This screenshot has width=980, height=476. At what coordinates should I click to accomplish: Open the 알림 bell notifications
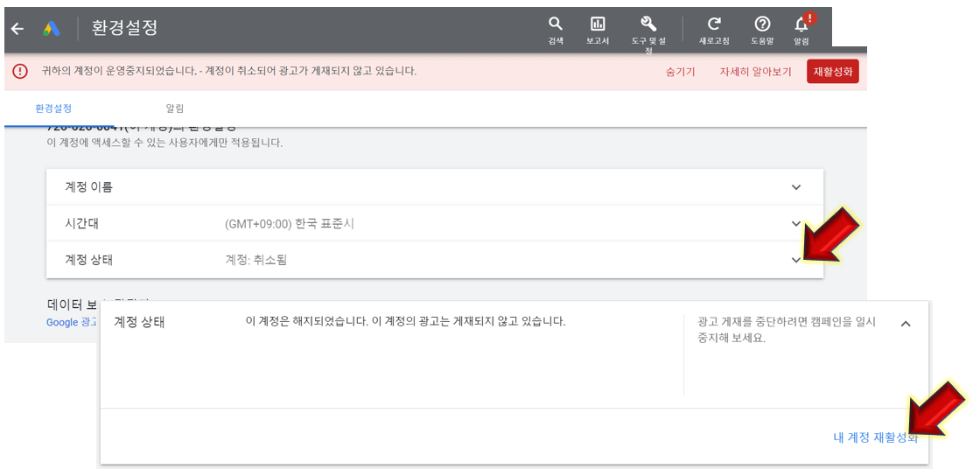coord(801,30)
